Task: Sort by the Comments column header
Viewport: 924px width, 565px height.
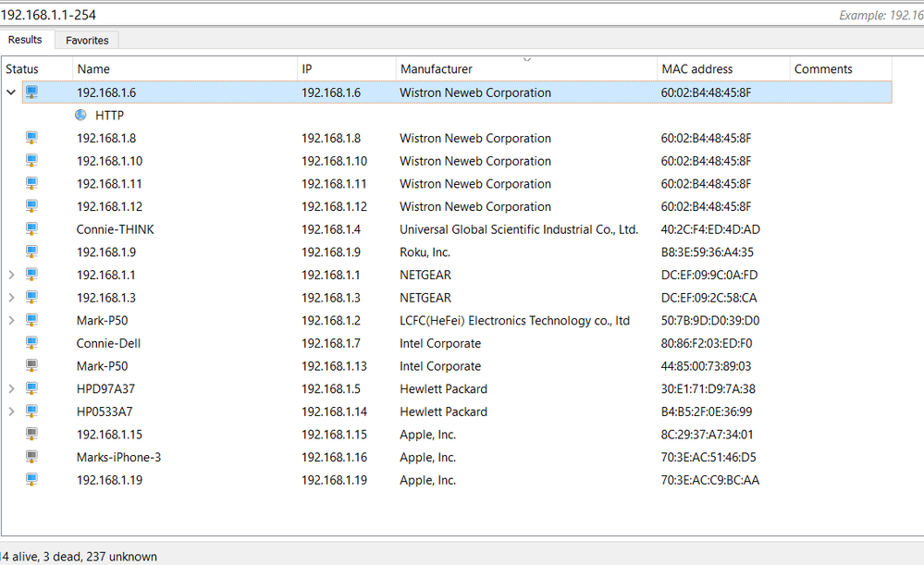Action: click(841, 69)
